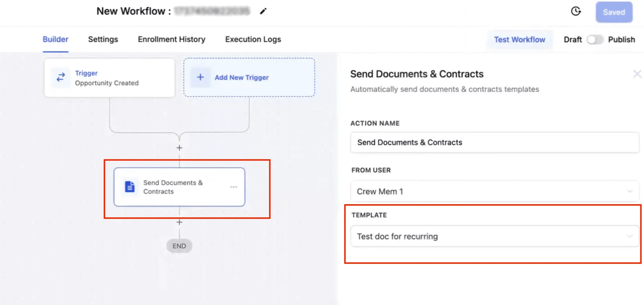Add a step above Send Documents action

coord(179,148)
